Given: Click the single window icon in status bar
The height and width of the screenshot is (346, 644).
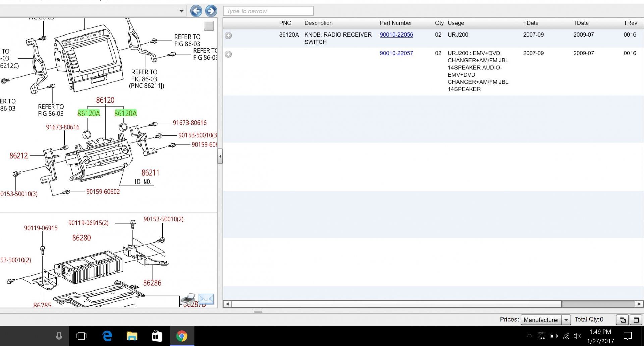Looking at the screenshot, I should tap(636, 320).
